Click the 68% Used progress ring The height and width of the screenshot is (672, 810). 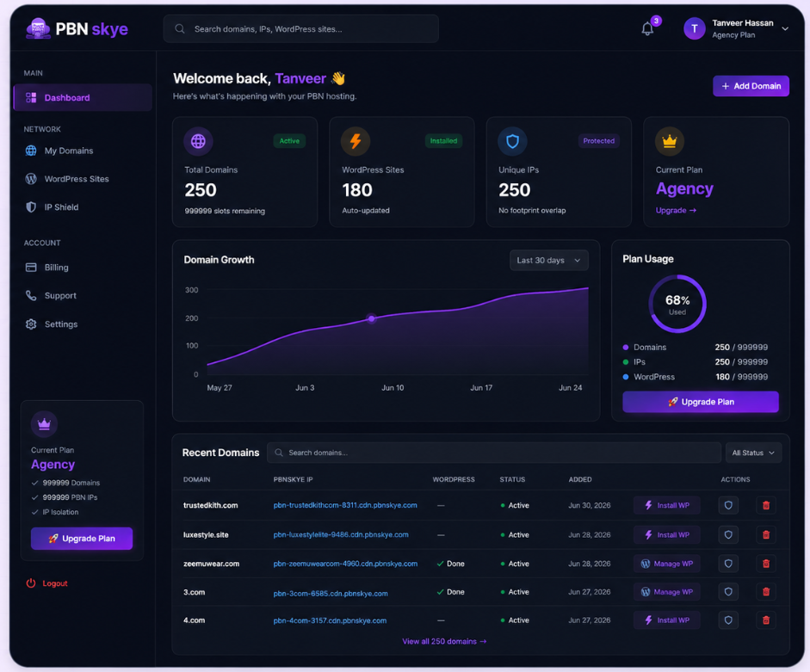pos(677,304)
